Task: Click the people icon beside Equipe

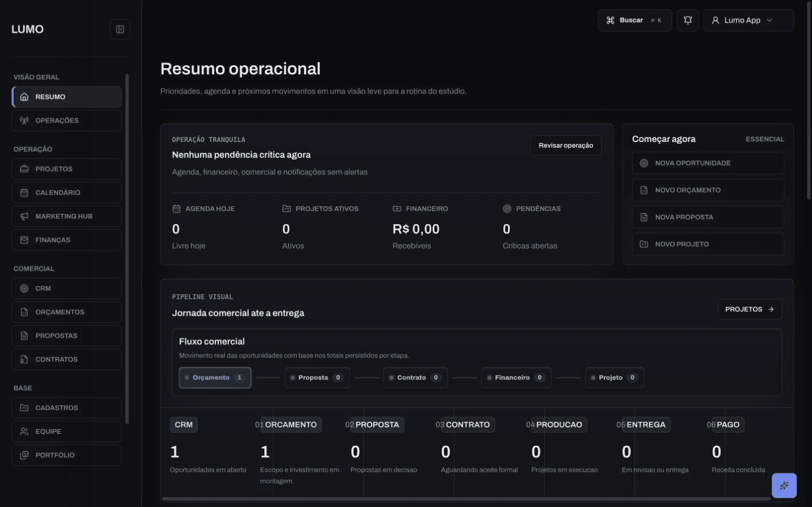Action: (24, 432)
